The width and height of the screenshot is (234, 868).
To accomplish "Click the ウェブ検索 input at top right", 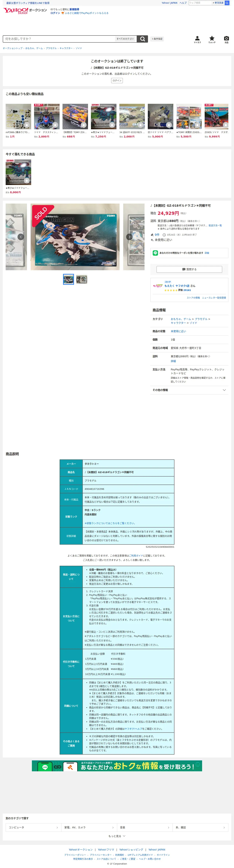I will [200, 3].
